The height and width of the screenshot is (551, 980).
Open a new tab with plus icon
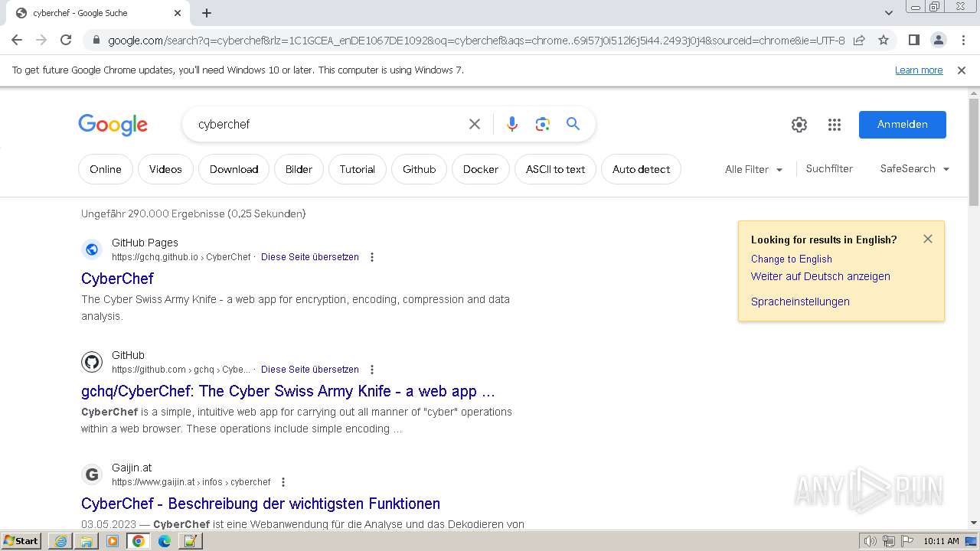(x=207, y=13)
